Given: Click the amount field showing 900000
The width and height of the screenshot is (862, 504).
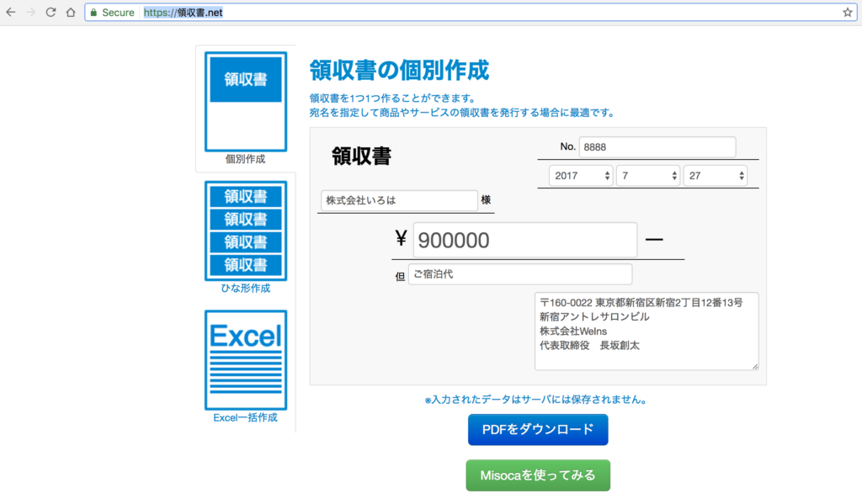Looking at the screenshot, I should pos(524,241).
